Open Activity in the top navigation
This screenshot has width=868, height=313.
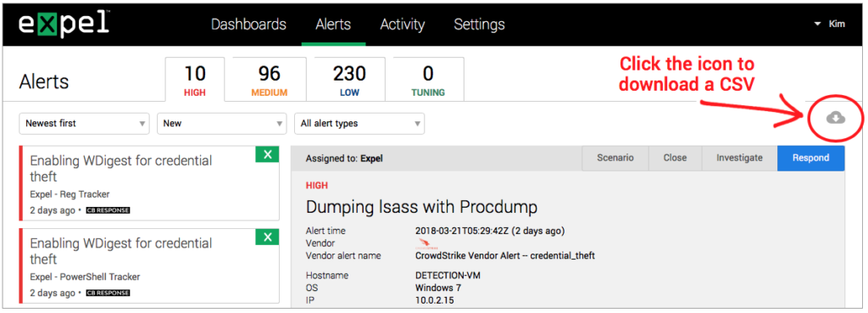coord(403,25)
